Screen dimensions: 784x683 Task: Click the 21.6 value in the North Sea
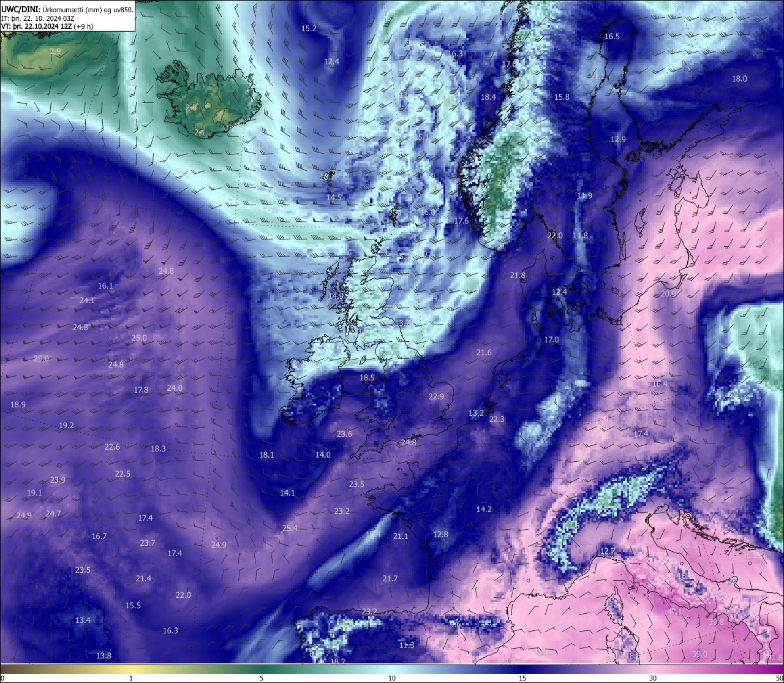pos(484,353)
